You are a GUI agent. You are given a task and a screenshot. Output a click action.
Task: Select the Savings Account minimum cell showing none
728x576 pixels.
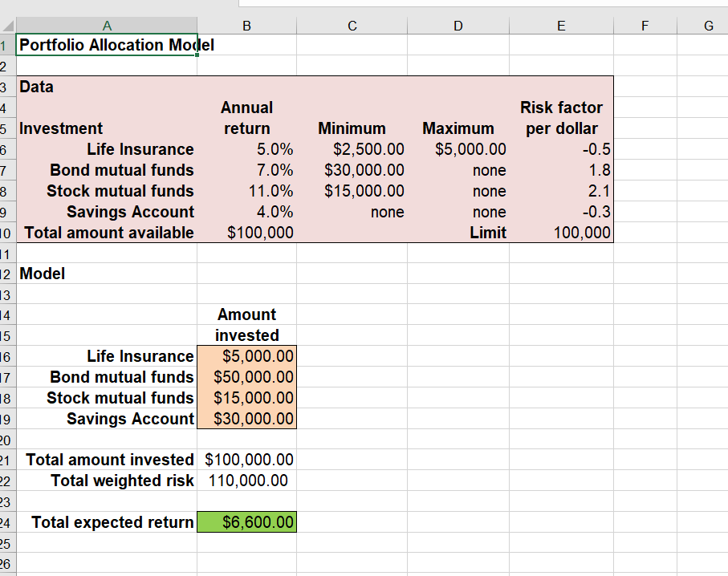352,212
